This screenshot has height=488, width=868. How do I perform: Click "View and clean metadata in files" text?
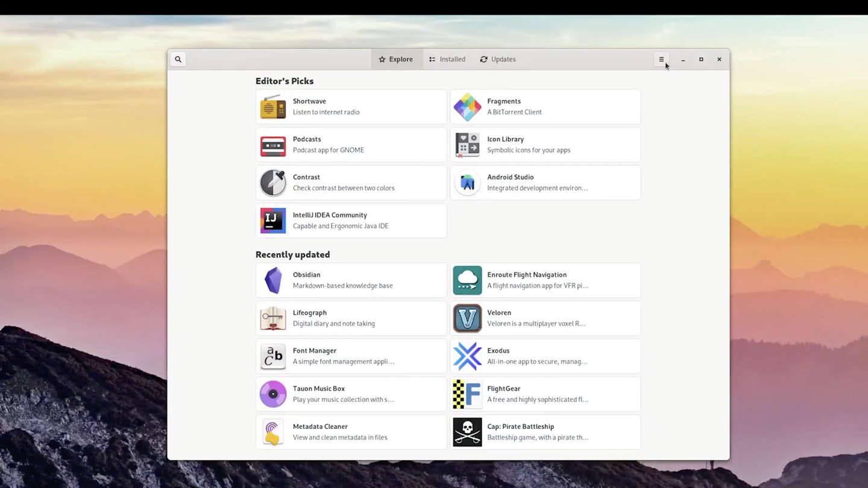340,437
